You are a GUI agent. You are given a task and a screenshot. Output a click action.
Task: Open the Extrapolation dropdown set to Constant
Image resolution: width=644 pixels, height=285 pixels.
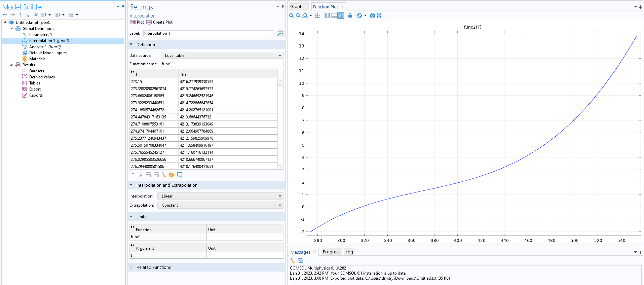pos(221,205)
